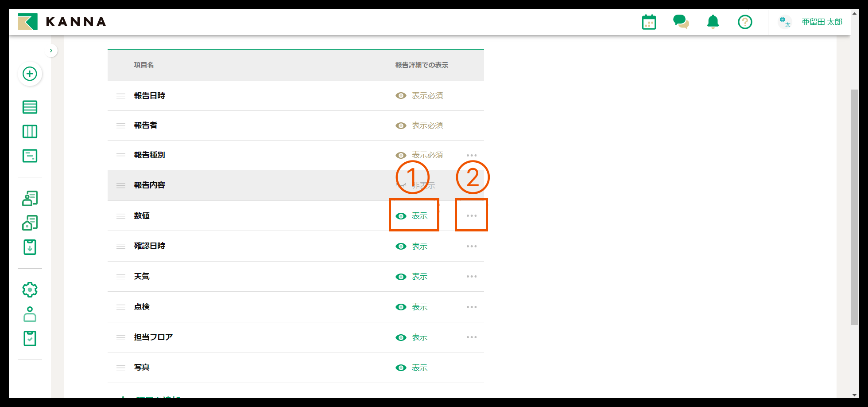Click the plus icon to create new item
Screen dimensions: 868x407
[30, 74]
